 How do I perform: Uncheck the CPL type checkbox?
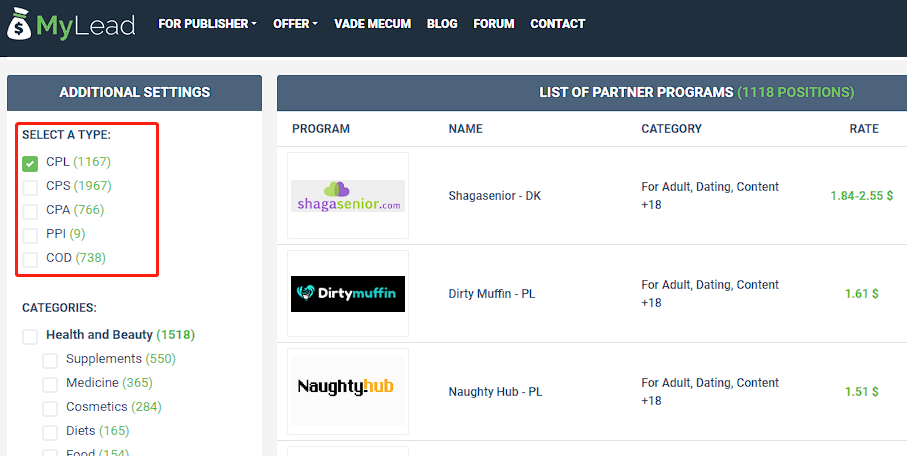coord(30,164)
